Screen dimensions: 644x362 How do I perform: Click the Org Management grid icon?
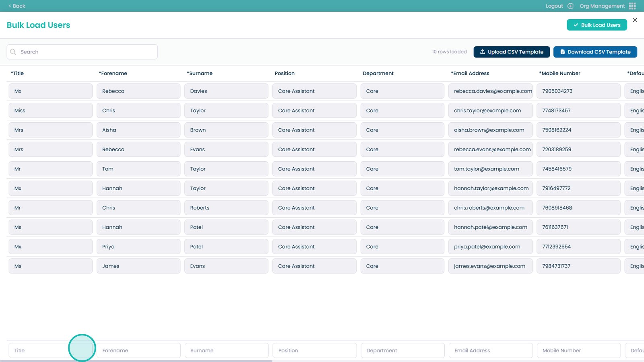point(632,6)
